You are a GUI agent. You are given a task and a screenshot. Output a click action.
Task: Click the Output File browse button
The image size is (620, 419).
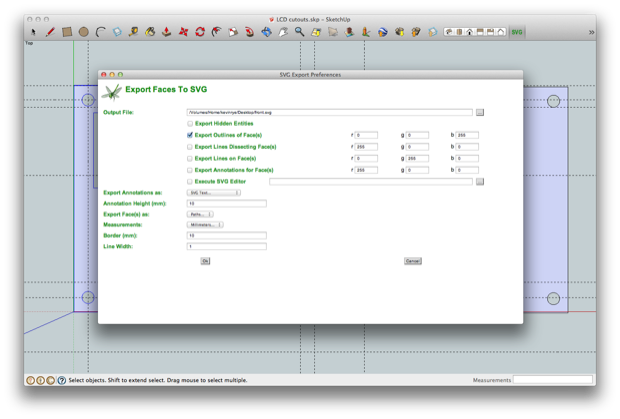click(480, 113)
